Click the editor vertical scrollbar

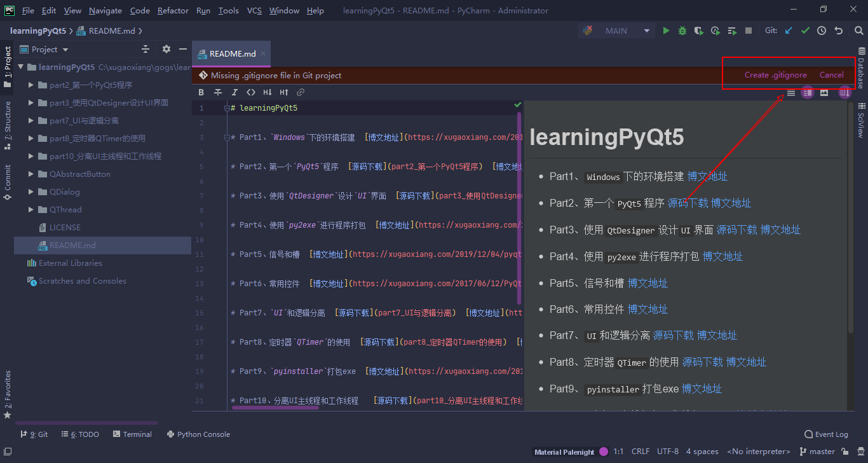pyautogui.click(x=519, y=208)
